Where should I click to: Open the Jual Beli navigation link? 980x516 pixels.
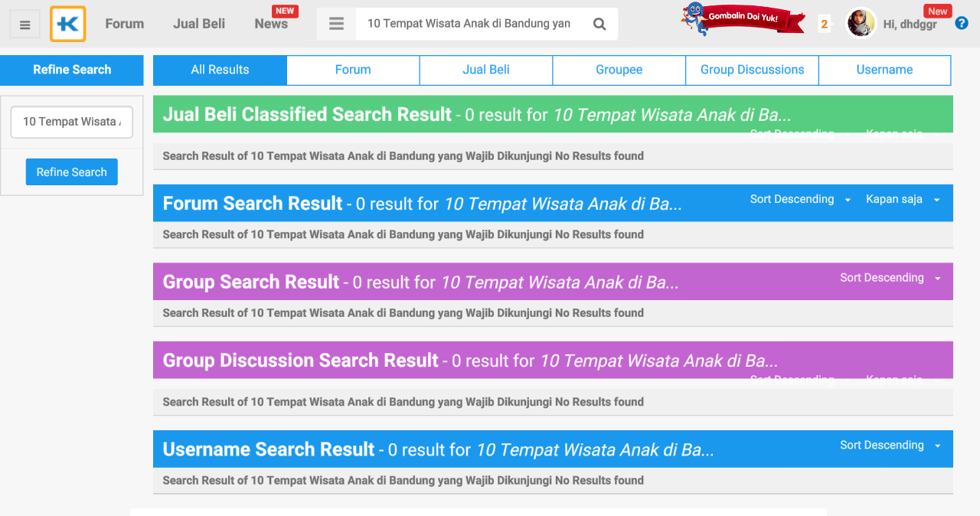coord(199,24)
